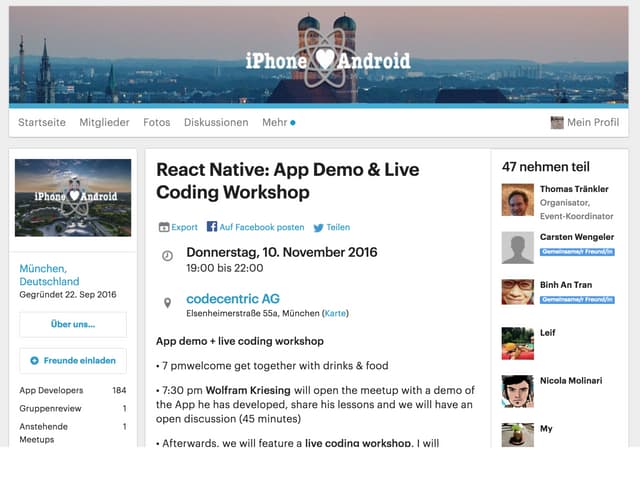Switch to the Mitglieder tab

pyautogui.click(x=104, y=122)
